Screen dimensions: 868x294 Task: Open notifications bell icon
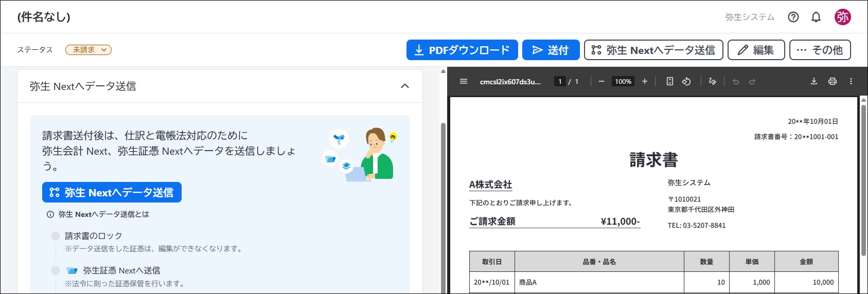click(816, 17)
